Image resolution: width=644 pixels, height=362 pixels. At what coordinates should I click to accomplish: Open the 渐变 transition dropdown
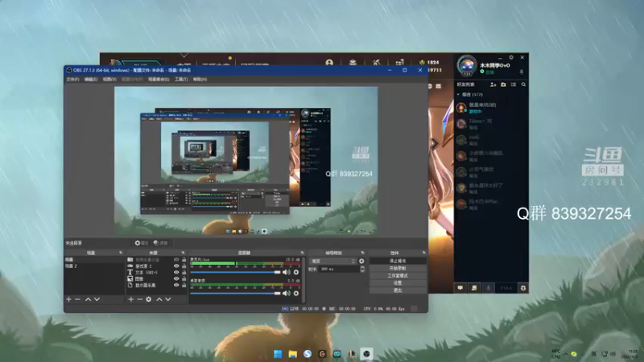(x=332, y=261)
